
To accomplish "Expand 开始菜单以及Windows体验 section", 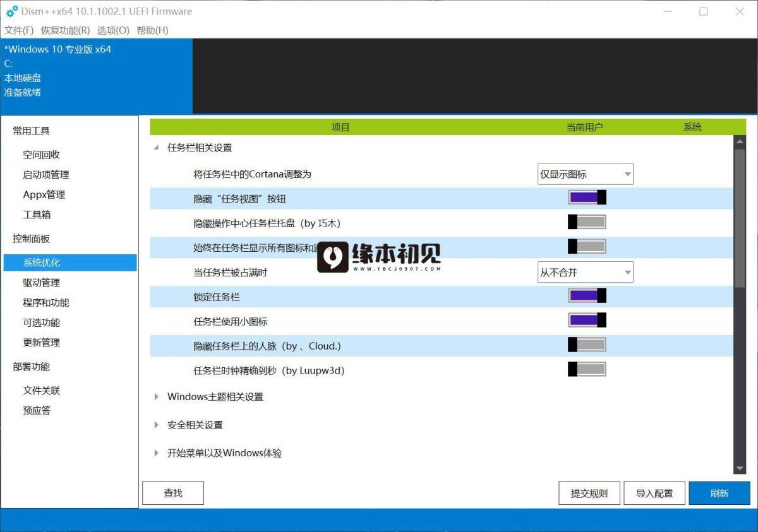I will (x=156, y=453).
